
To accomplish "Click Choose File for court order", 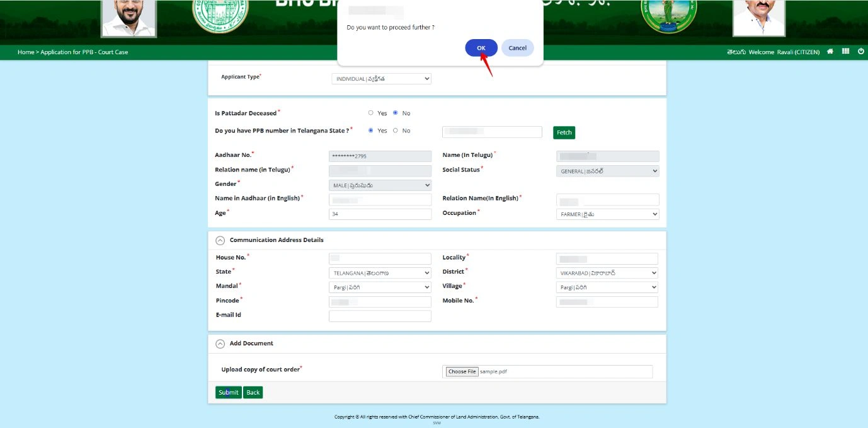I will (462, 372).
